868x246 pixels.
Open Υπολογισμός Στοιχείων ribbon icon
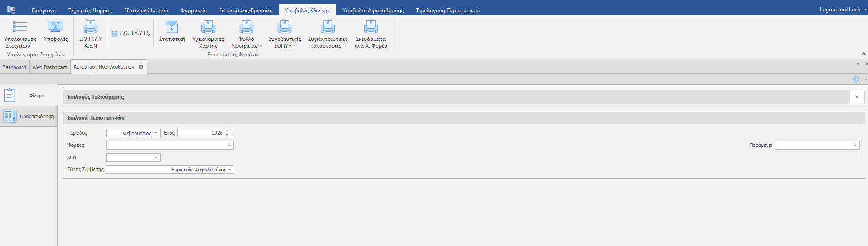click(x=20, y=27)
